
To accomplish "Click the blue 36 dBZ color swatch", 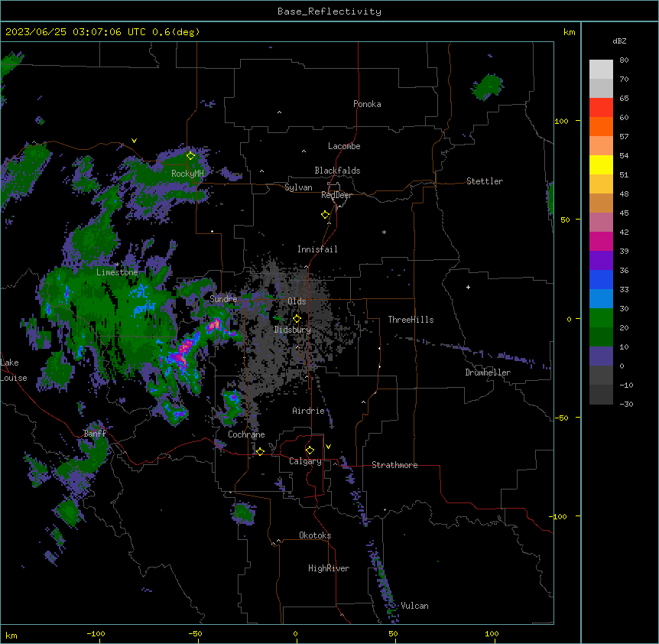I will 601,279.
